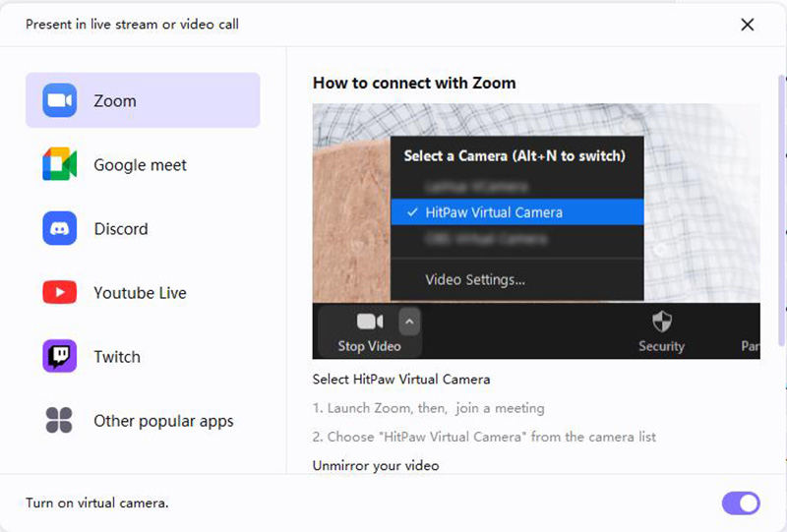Click step 2 about choosing HitPaw Virtual Camera
787x532 pixels.
pos(484,437)
